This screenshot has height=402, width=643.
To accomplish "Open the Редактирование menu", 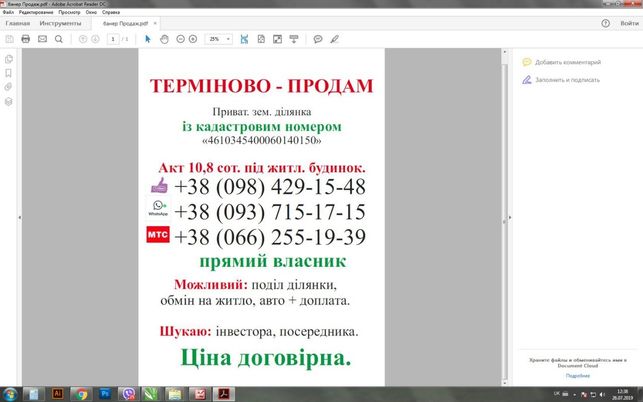I will 36,12.
